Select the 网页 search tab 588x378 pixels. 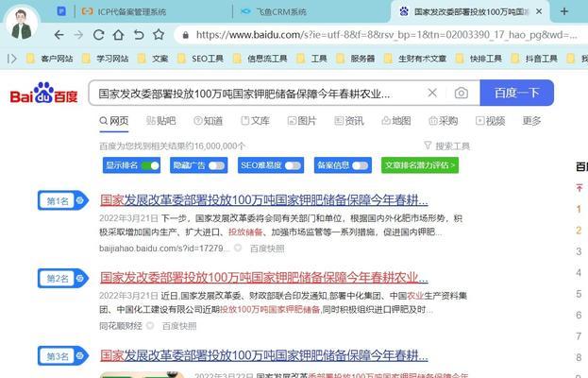coord(114,121)
